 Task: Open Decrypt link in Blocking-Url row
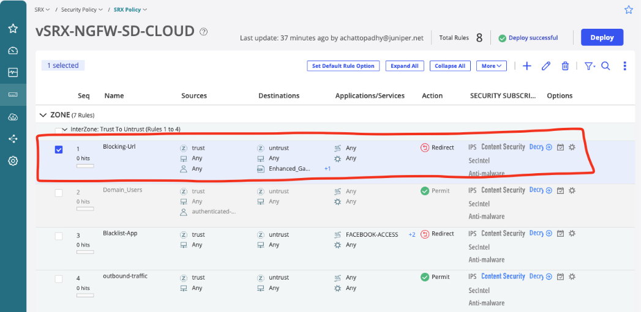[536, 147]
